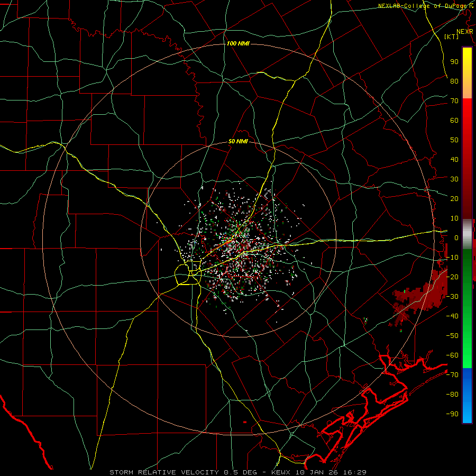
Task: Click the positive 40 scale label
Action: [x=454, y=159]
